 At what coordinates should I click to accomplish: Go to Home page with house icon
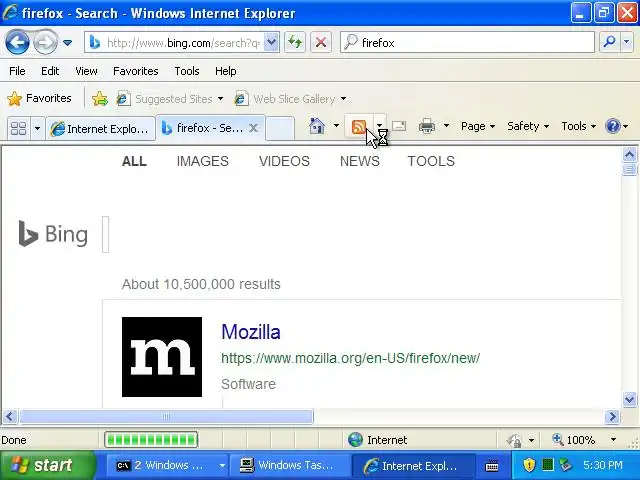pos(317,126)
